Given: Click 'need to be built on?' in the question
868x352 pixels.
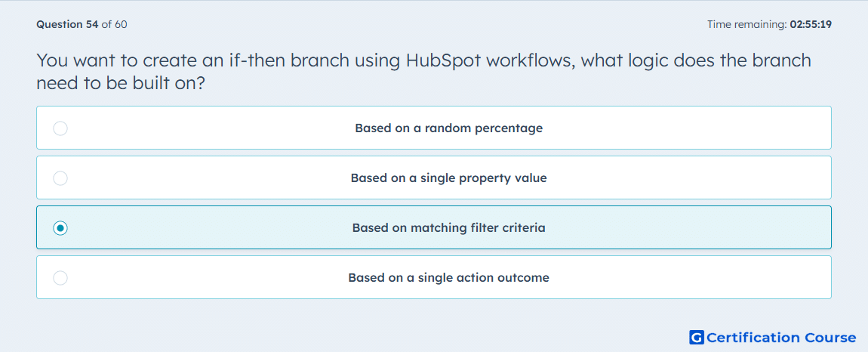Looking at the screenshot, I should click(x=125, y=83).
